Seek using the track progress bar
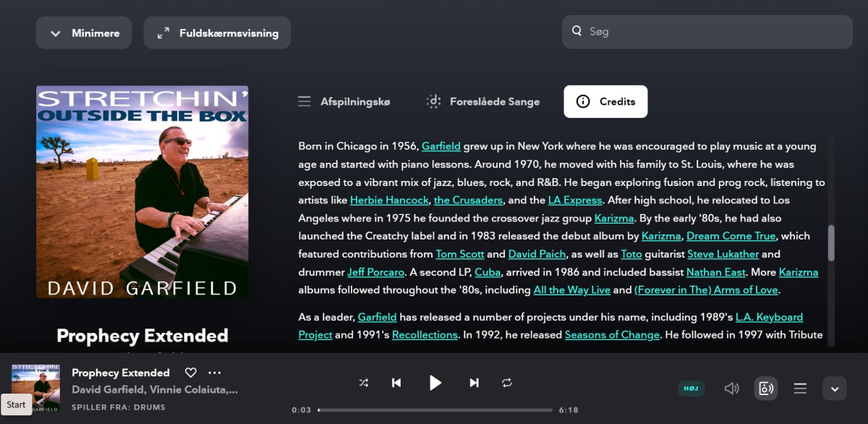The height and width of the screenshot is (424, 868). (x=435, y=410)
